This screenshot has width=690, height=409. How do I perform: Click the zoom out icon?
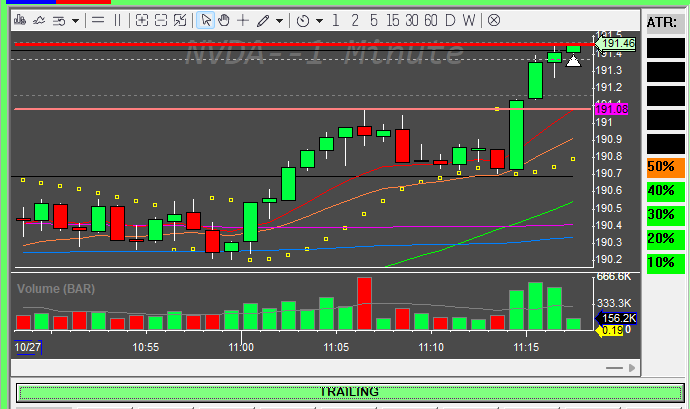tap(161, 20)
